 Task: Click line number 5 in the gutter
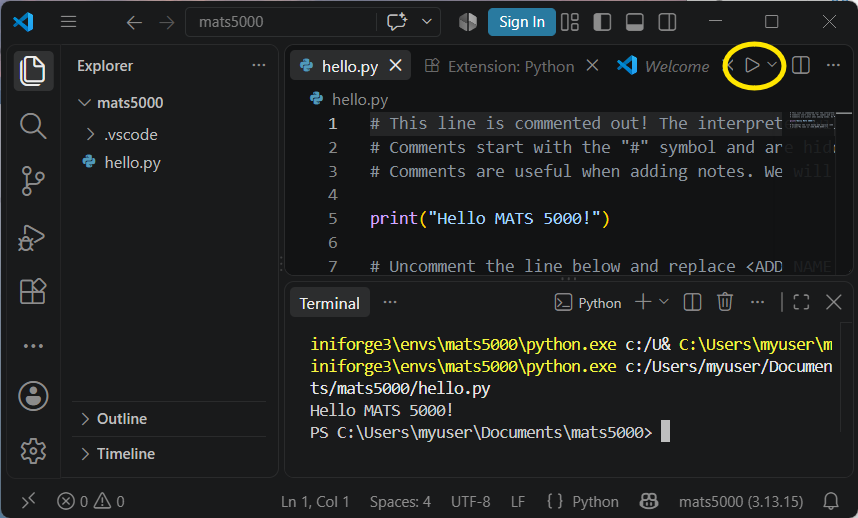[333, 219]
